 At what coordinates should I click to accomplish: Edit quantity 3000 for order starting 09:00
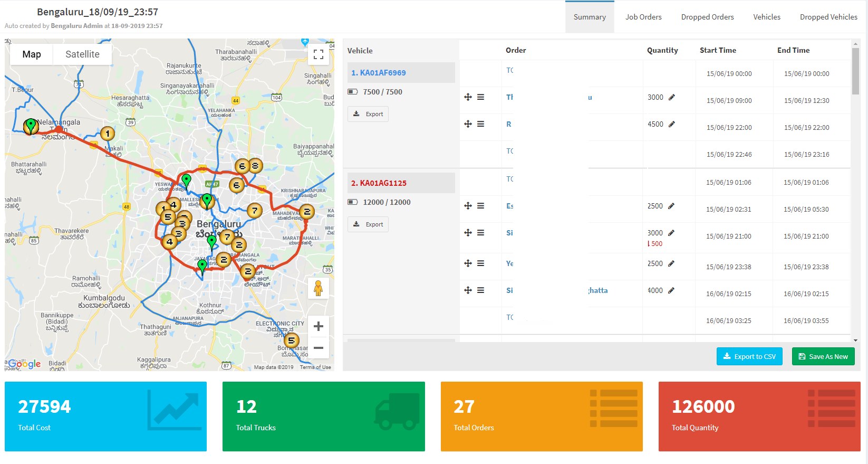(672, 97)
